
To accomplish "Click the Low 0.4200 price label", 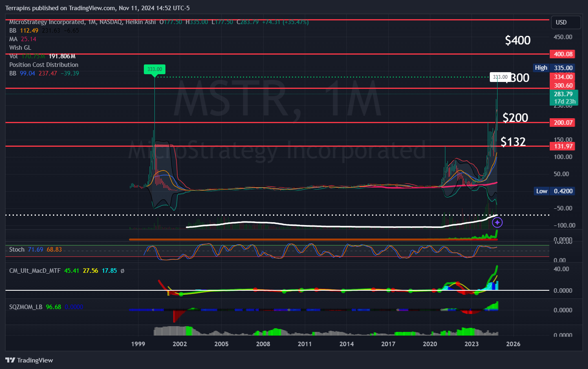I will [x=554, y=191].
